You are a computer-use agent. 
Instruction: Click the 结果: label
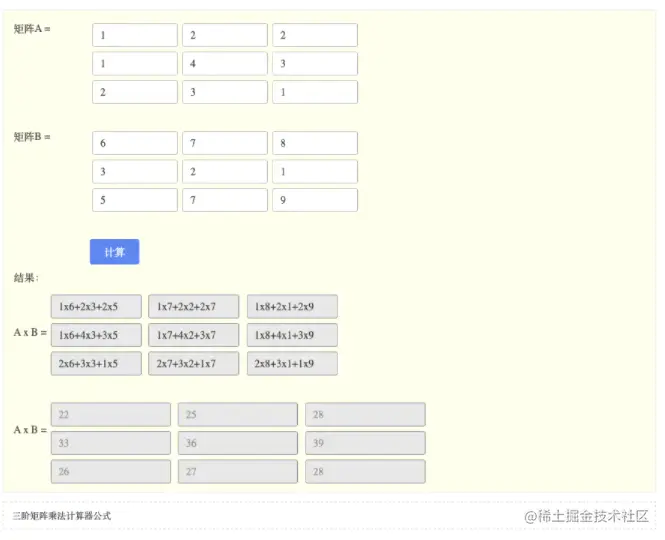click(x=26, y=278)
